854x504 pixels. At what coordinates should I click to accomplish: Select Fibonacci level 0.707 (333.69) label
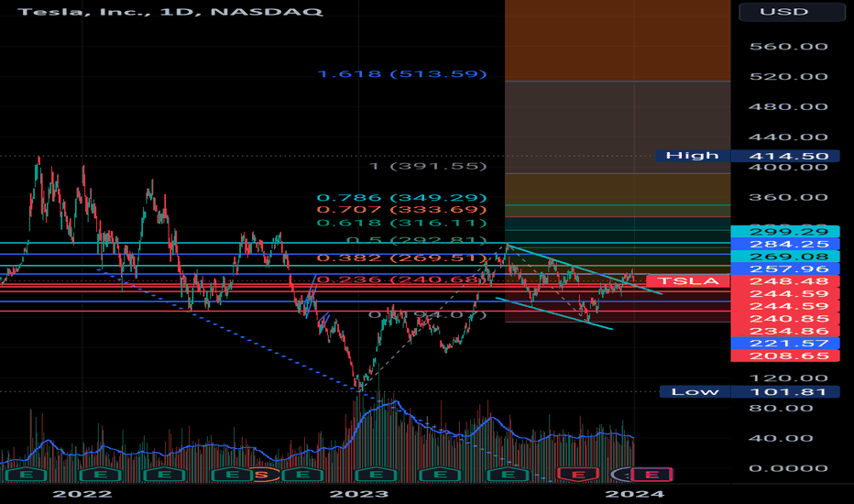[402, 210]
